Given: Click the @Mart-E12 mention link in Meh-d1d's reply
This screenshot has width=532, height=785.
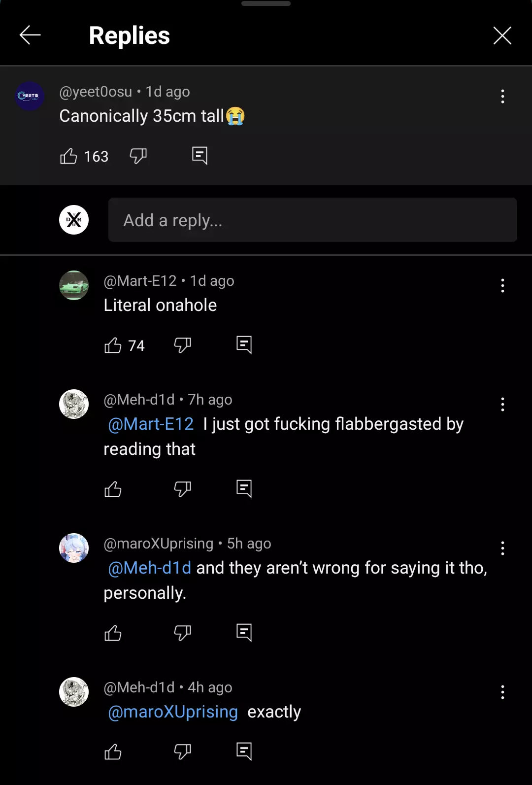Looking at the screenshot, I should 151,424.
